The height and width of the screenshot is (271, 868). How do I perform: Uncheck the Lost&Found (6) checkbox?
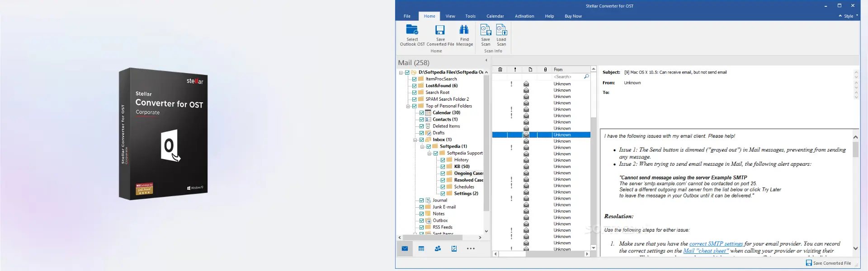pos(414,86)
